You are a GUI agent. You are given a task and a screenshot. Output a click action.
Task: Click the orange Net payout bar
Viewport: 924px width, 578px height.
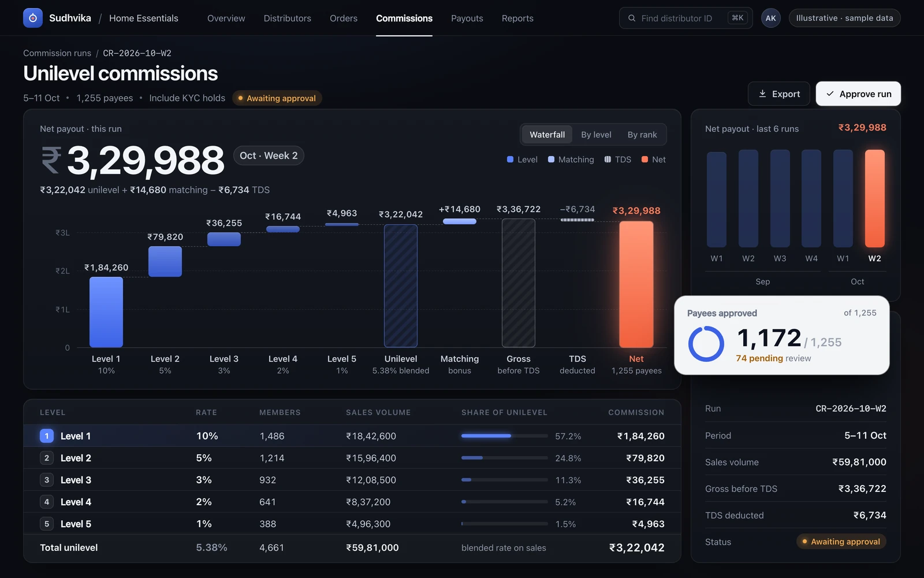click(x=636, y=284)
